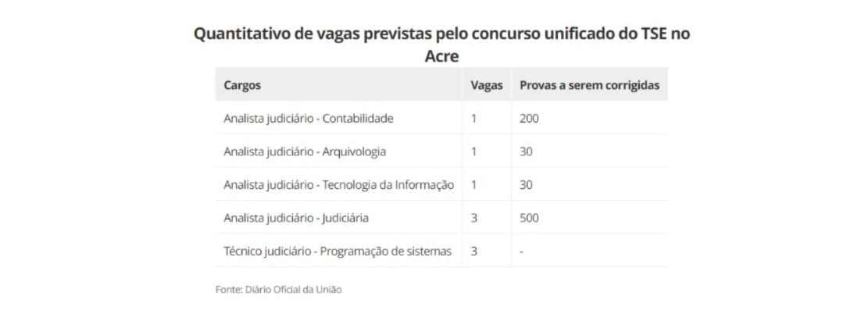Viewport: 868px width, 335px height.
Task: Click vagas count 3 for Judiciária
Action: pos(474,218)
